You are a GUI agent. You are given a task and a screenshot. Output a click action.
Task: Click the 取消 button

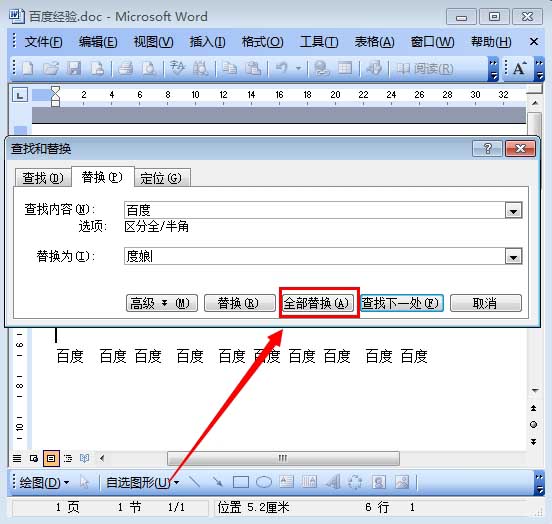point(486,303)
